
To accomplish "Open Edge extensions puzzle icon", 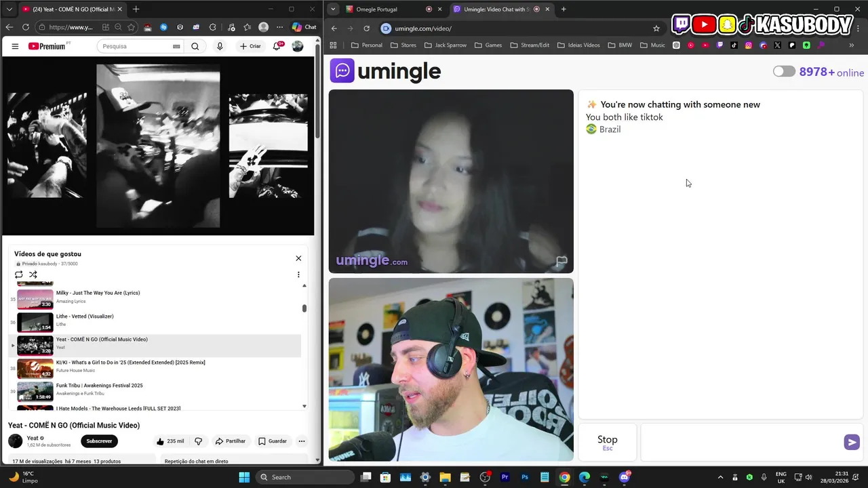I will (x=213, y=27).
